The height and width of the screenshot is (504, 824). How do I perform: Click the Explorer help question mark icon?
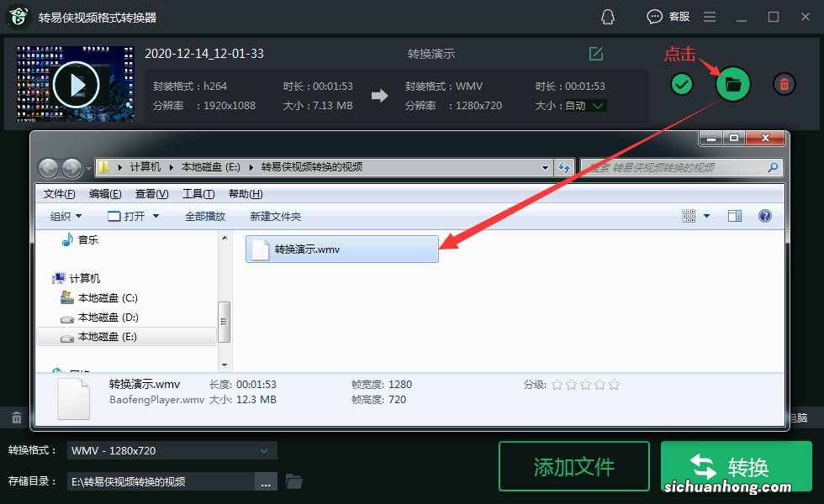[764, 216]
